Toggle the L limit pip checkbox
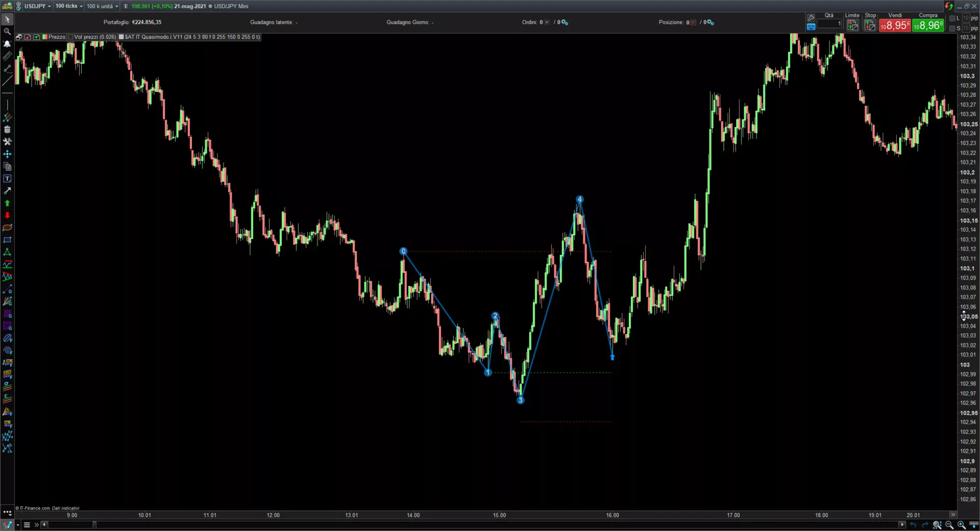 pos(952,18)
